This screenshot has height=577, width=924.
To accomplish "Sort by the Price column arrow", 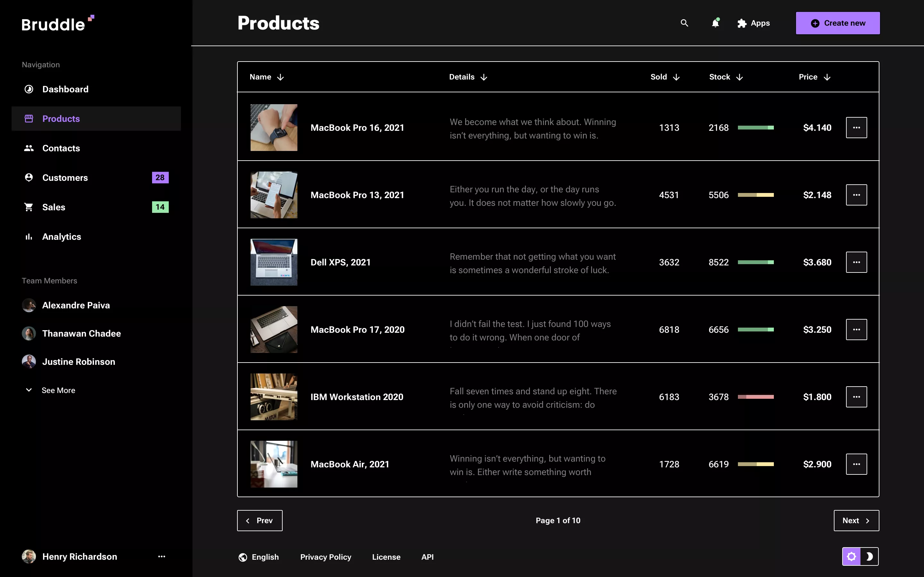I will [827, 77].
